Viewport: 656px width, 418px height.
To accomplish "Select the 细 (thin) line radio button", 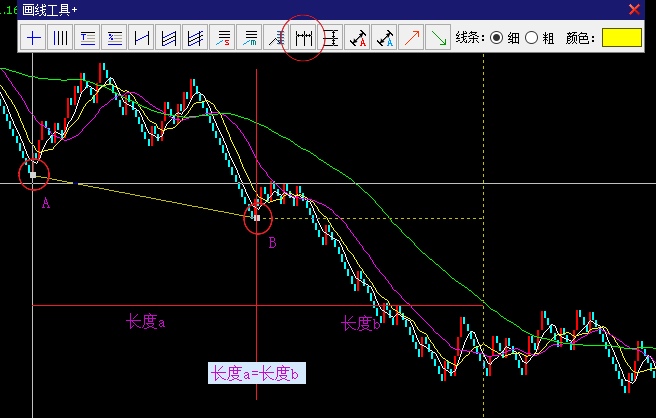I will pyautogui.click(x=497, y=38).
